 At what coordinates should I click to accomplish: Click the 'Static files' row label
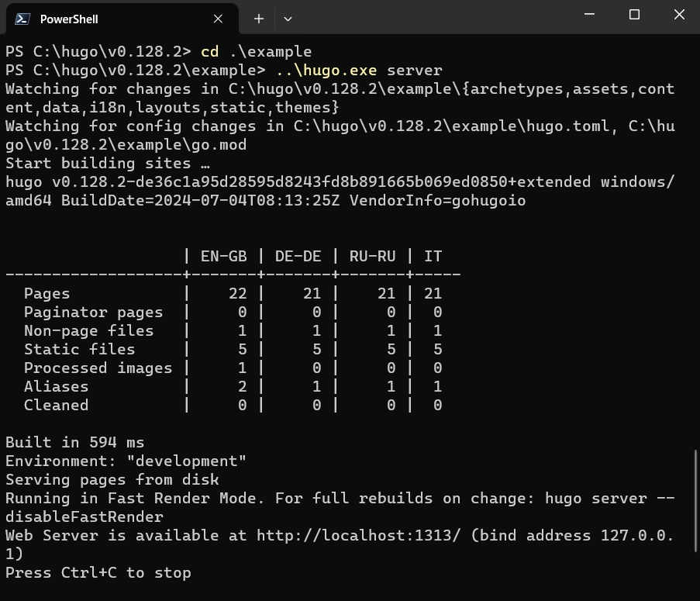click(80, 349)
